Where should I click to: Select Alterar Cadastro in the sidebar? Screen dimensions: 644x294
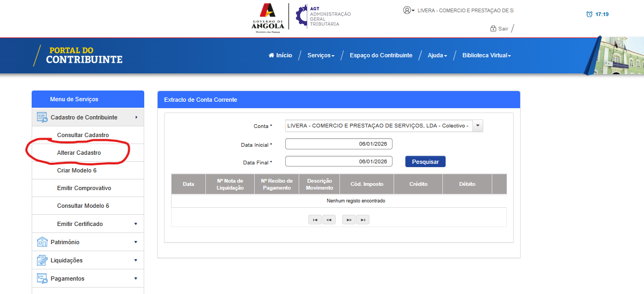(x=79, y=153)
